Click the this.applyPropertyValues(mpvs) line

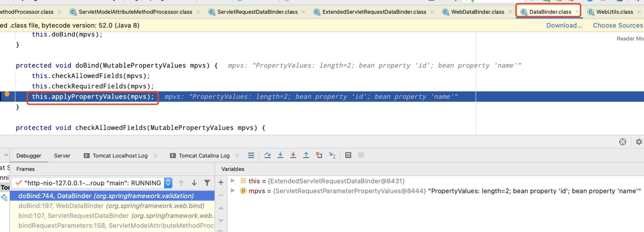(93, 97)
